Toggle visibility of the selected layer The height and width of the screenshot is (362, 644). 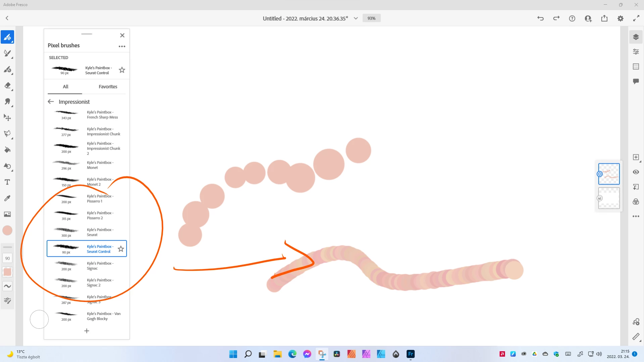click(x=636, y=172)
